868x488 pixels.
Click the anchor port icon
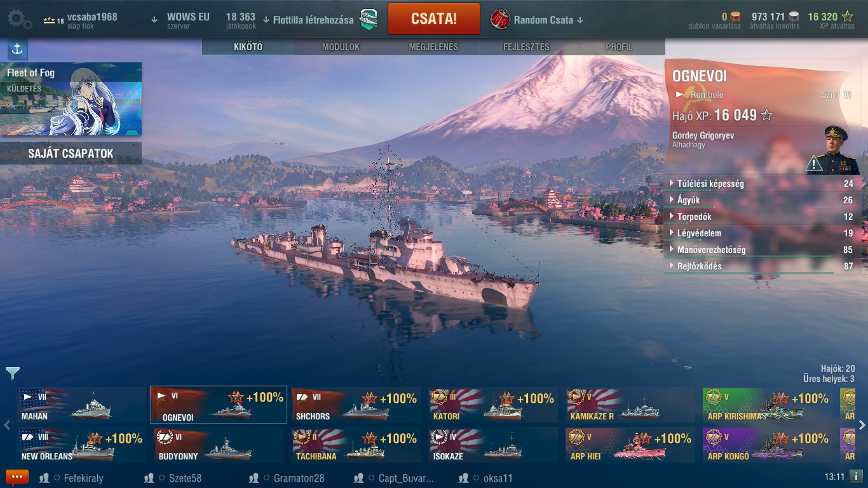tap(17, 49)
